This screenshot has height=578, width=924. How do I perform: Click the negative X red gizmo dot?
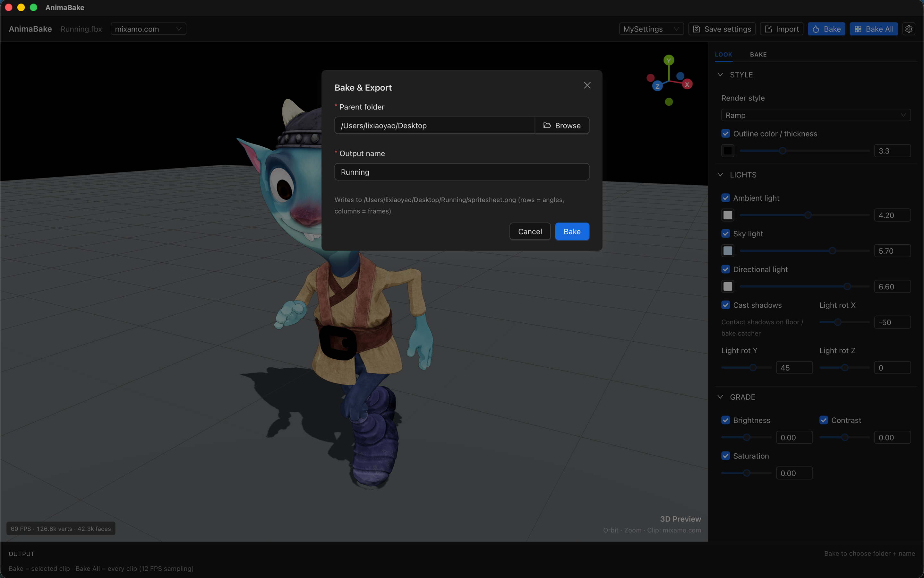tap(651, 78)
